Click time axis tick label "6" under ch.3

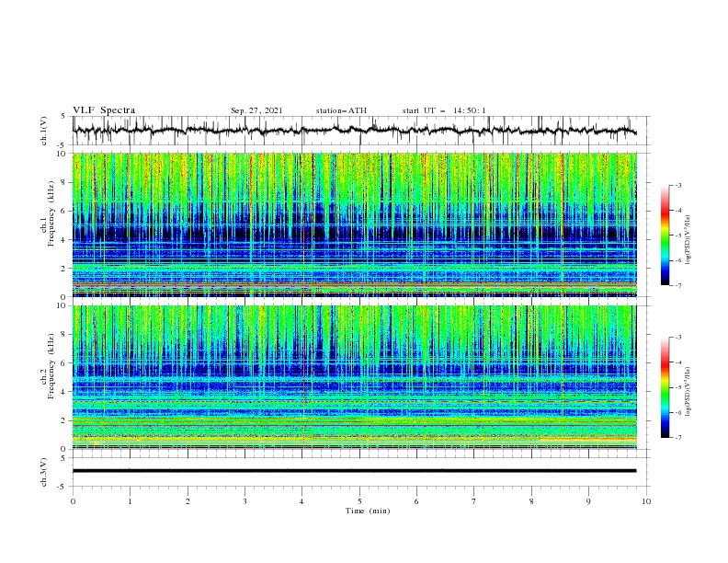click(417, 501)
